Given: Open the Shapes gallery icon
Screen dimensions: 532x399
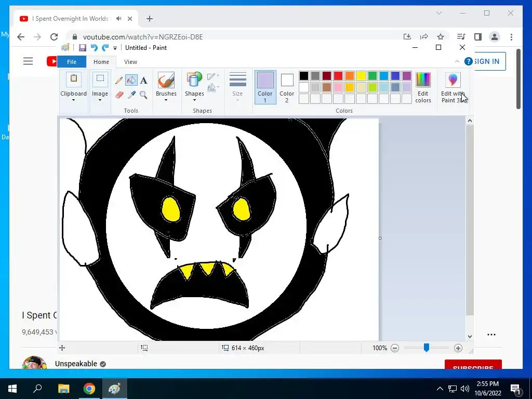Looking at the screenshot, I should [x=194, y=81].
